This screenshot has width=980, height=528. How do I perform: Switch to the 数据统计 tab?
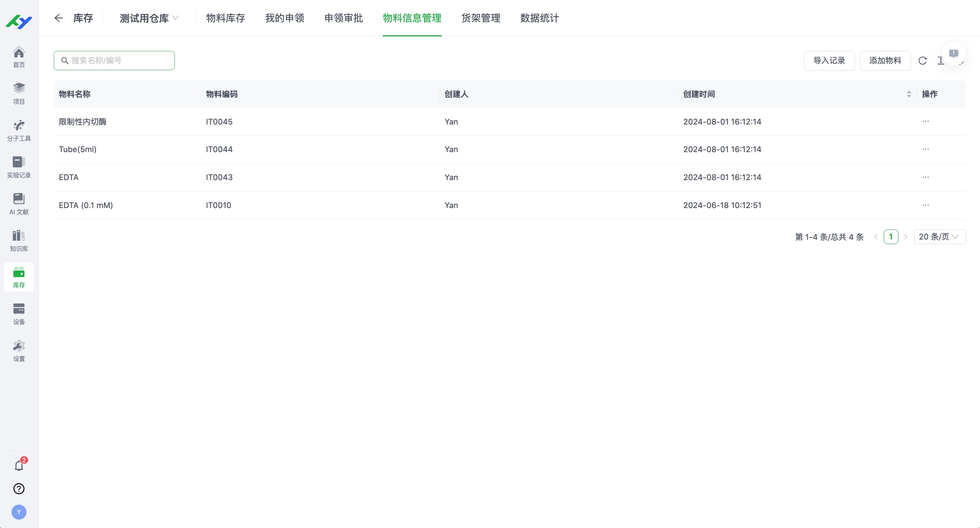click(x=539, y=18)
